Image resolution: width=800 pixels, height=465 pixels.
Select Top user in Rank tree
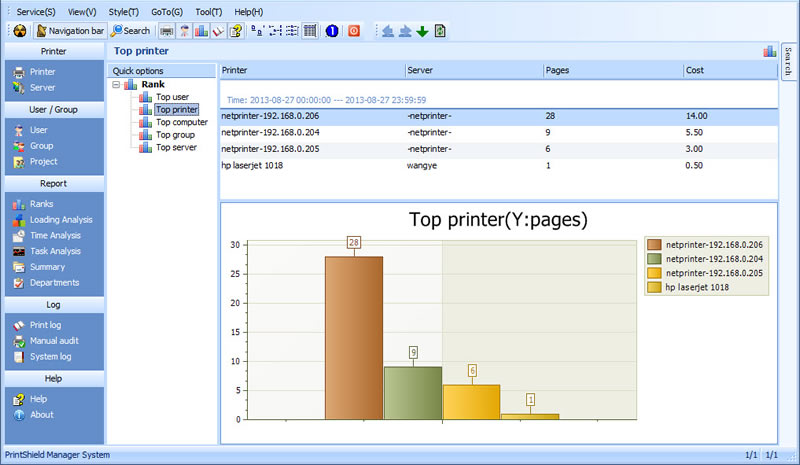click(x=172, y=97)
